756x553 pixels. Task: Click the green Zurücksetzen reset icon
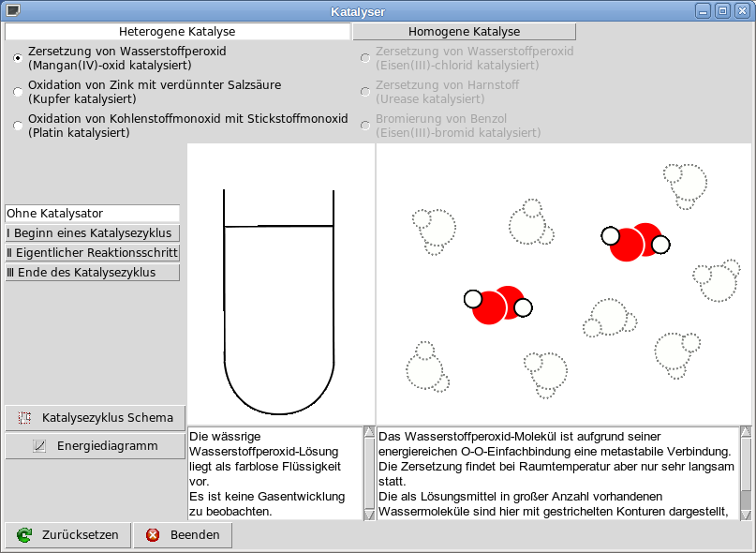23,535
